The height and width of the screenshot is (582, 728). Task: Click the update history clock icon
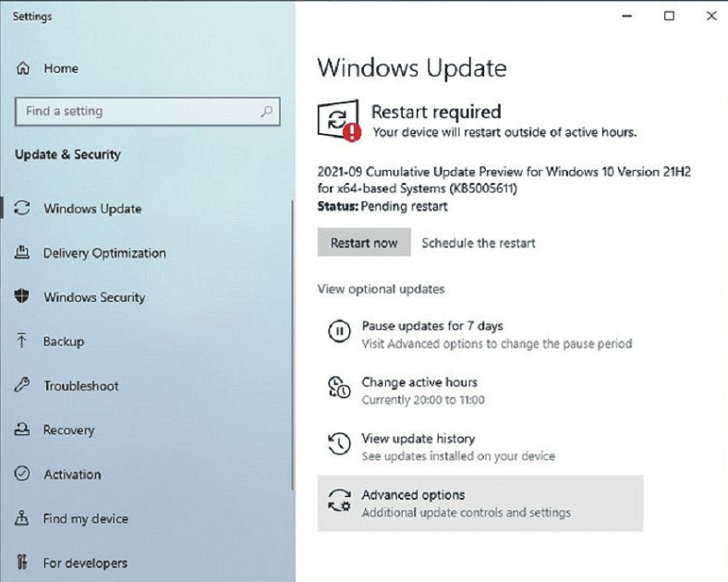(x=339, y=444)
